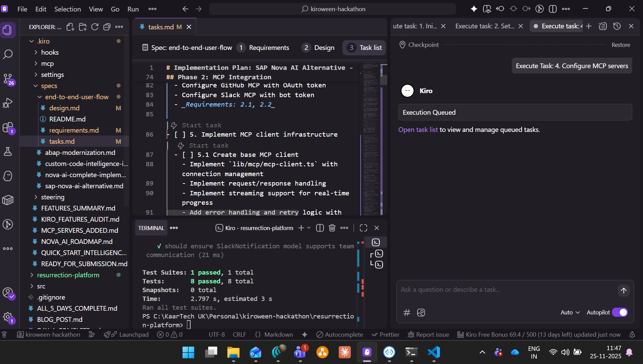643x364 pixels.
Task: Toggle Prettier in the status bar
Action: (385, 335)
